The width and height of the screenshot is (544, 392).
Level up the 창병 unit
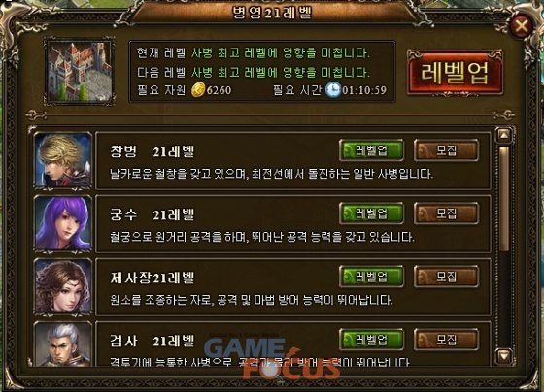pos(371,150)
